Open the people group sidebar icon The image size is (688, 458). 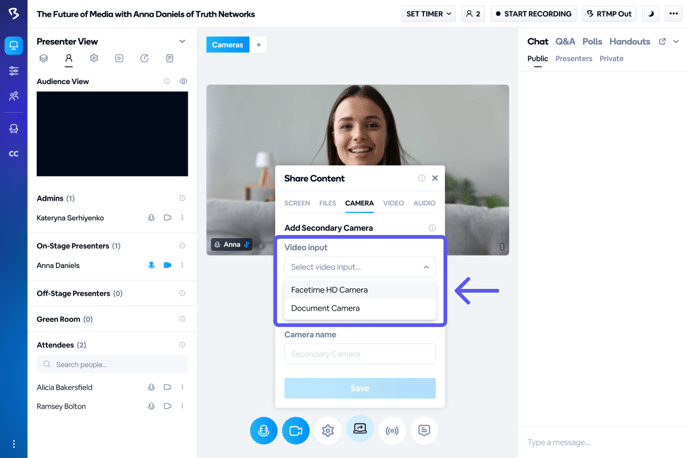pyautogui.click(x=14, y=96)
